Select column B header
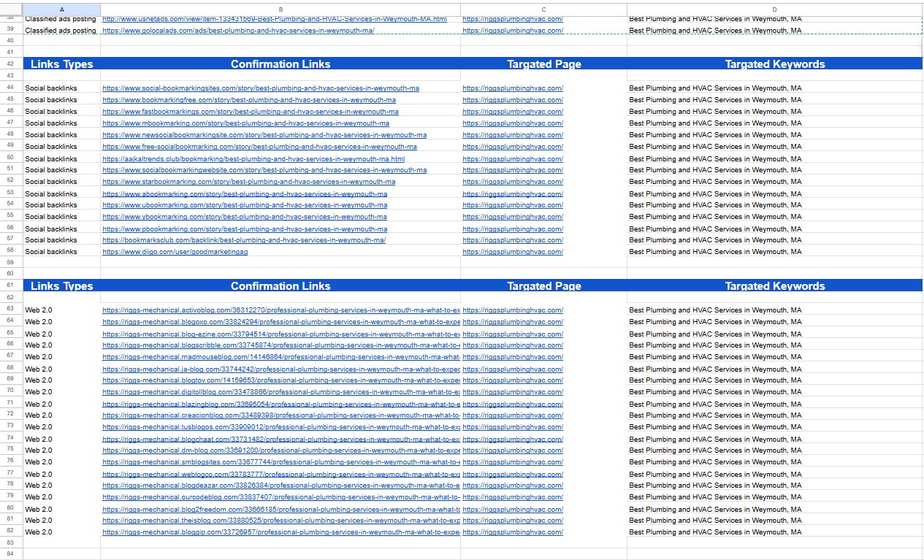 (280, 9)
